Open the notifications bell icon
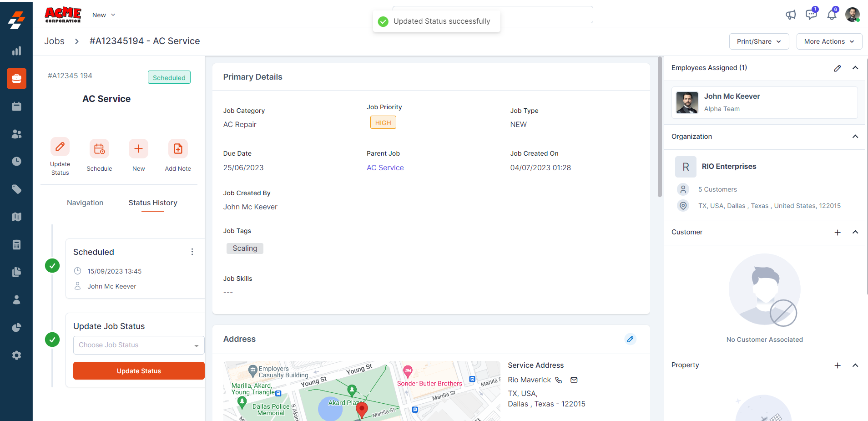Image resolution: width=868 pixels, height=421 pixels. coord(832,15)
